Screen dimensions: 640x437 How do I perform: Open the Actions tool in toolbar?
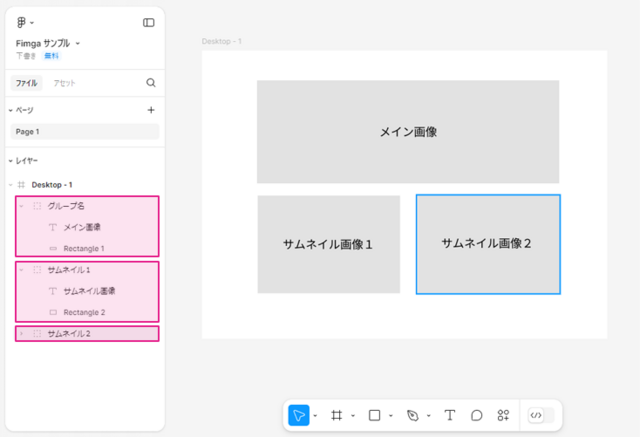pyautogui.click(x=503, y=415)
